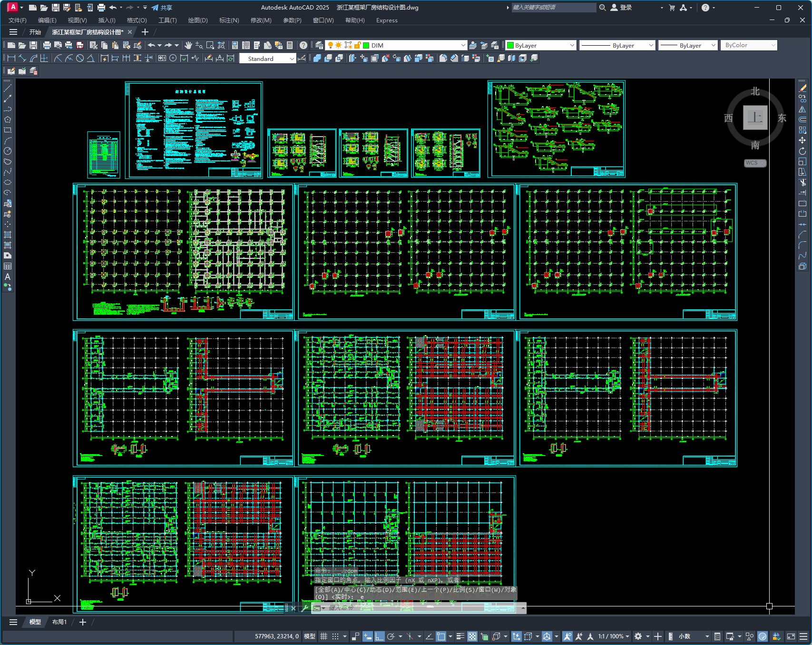812x645 pixels.
Task: Click the 模型 button in the status bar
Action: pos(310,636)
